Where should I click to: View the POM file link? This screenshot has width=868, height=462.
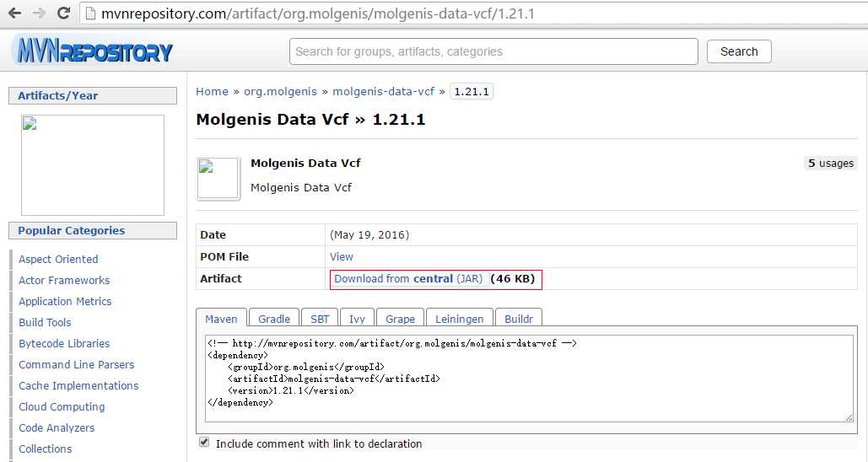(342, 257)
